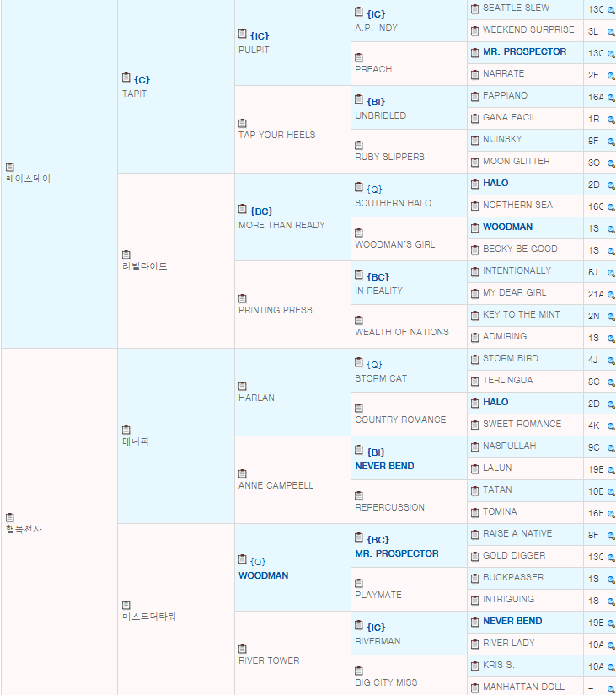Click the clipboard icon beside SEATTLE SLEW
The width and height of the screenshot is (616, 695).
(475, 9)
